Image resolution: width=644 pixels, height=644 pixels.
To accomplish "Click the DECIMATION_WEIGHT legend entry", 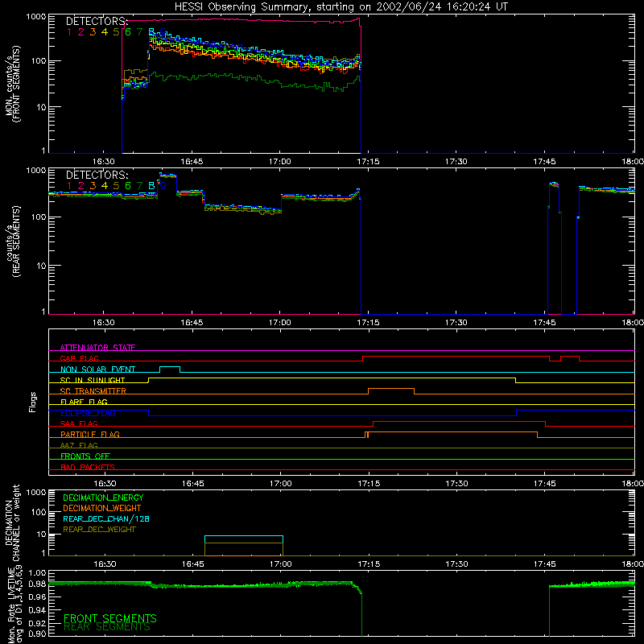I will (102, 509).
